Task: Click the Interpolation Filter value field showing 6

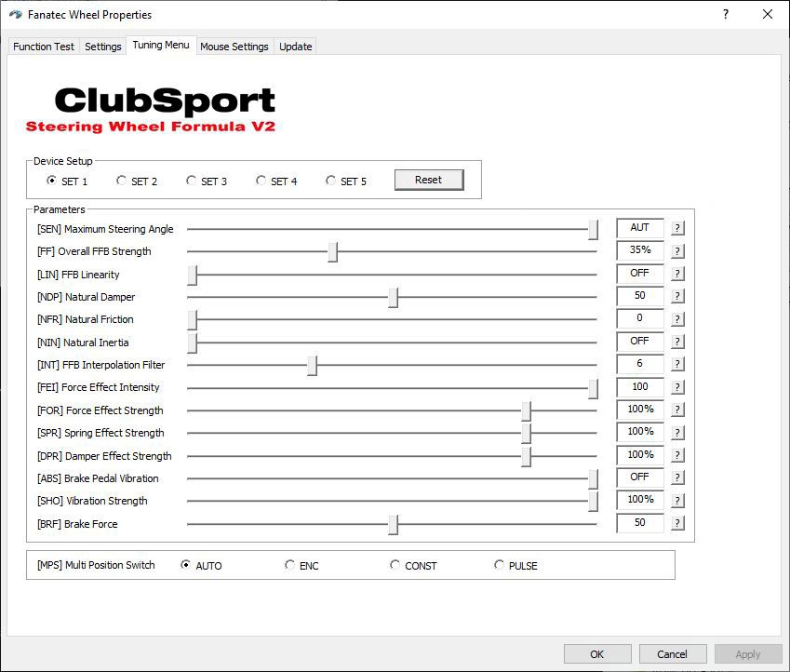Action: point(640,364)
